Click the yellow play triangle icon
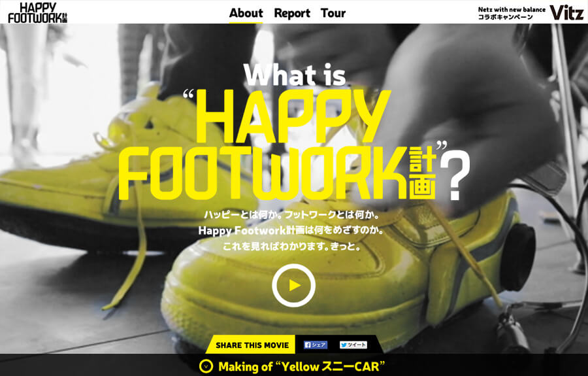The width and height of the screenshot is (588, 376). click(x=295, y=285)
